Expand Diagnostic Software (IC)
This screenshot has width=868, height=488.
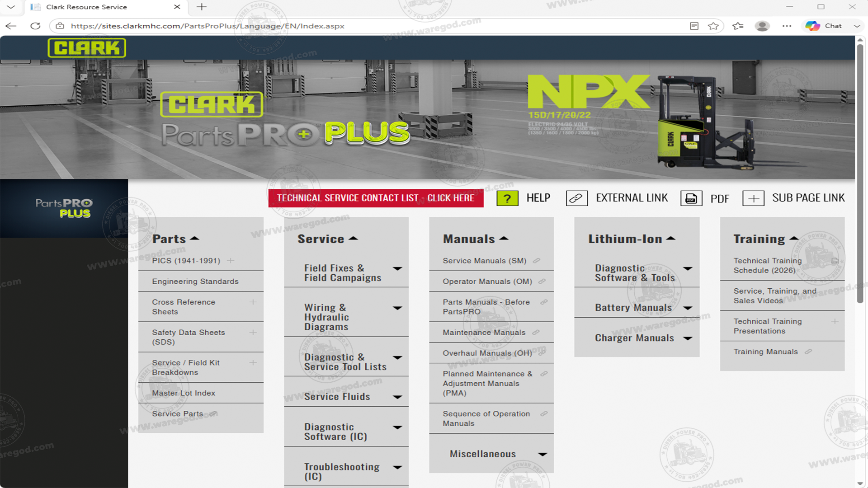[x=397, y=427]
